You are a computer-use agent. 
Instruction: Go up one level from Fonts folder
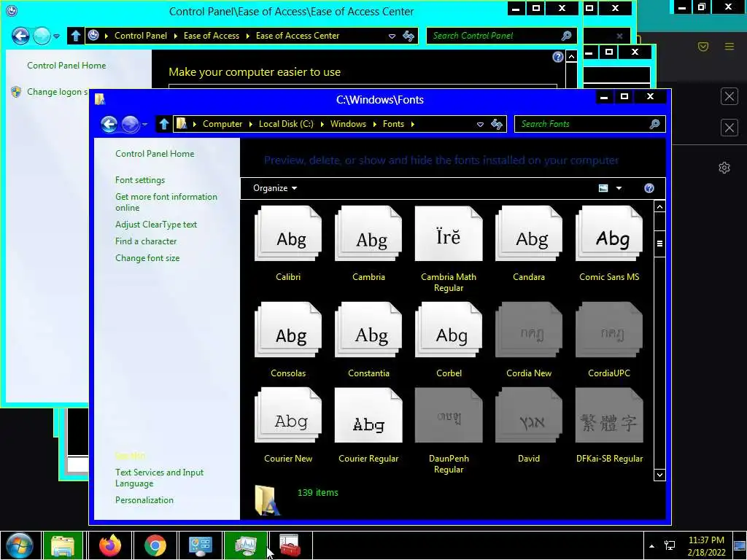(x=164, y=124)
